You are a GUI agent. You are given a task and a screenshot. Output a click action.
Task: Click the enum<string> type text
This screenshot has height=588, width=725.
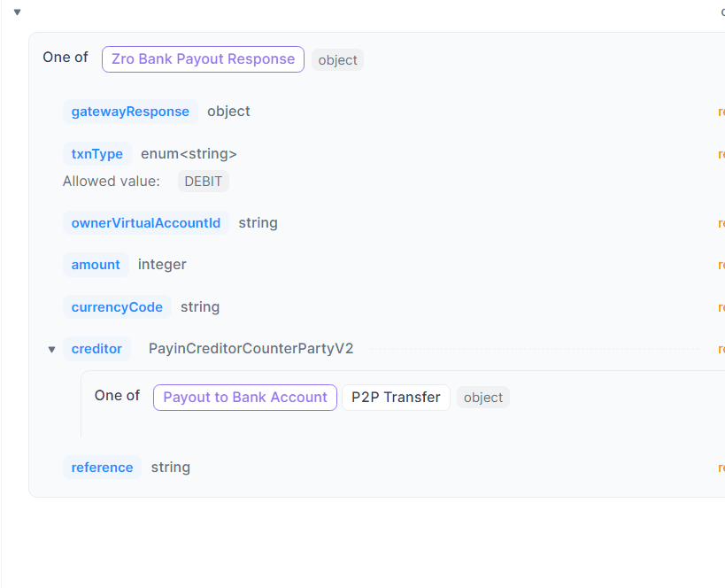189,154
